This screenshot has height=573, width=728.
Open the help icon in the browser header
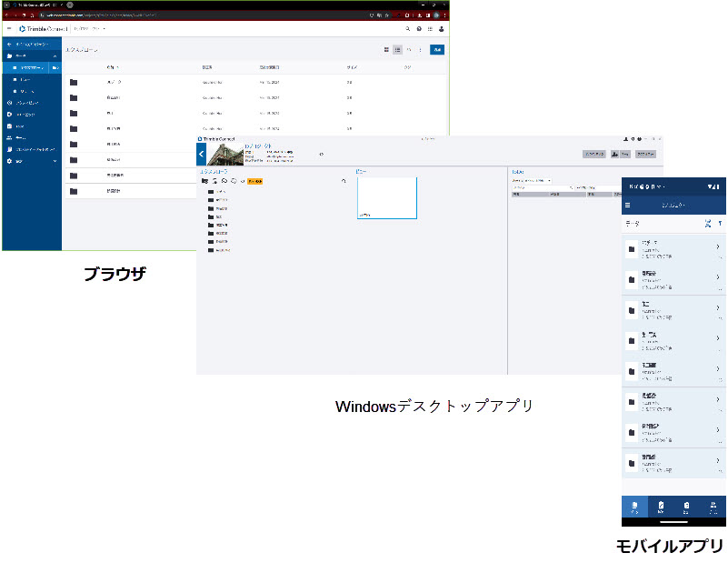coord(419,29)
